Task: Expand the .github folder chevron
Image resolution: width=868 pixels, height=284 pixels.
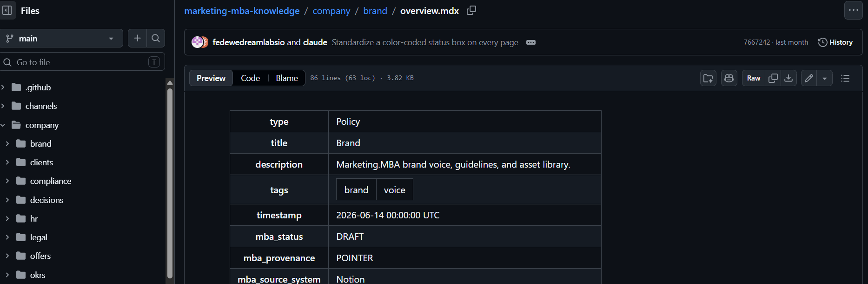Action: [x=3, y=88]
